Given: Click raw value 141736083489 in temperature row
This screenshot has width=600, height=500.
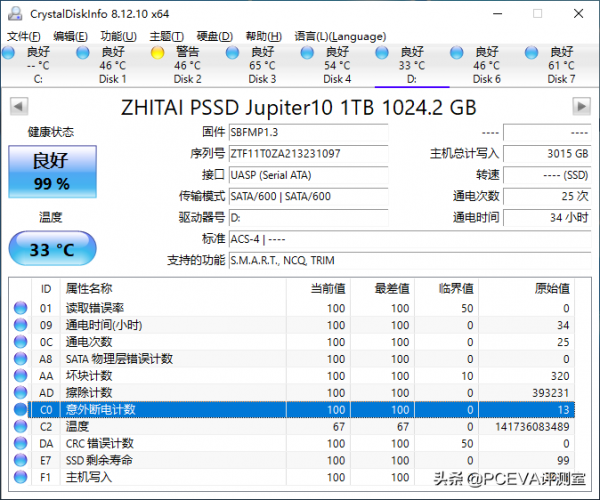Looking at the screenshot, I should tap(532, 427).
